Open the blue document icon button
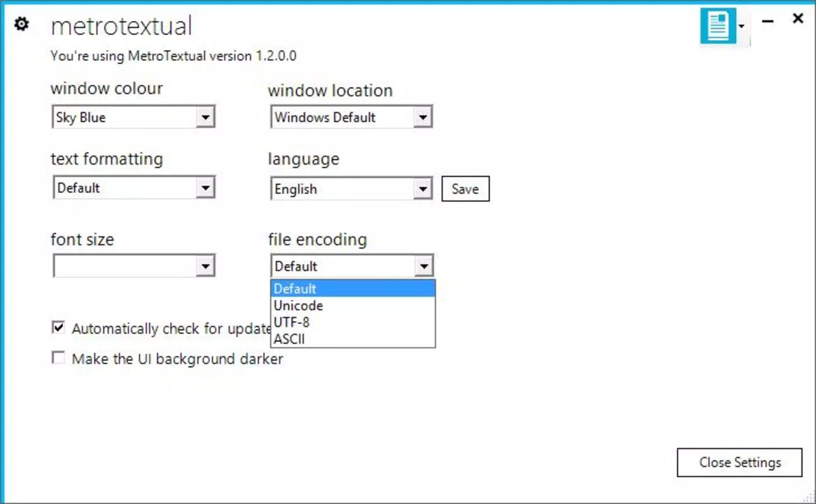The width and height of the screenshot is (816, 504). pyautogui.click(x=718, y=27)
